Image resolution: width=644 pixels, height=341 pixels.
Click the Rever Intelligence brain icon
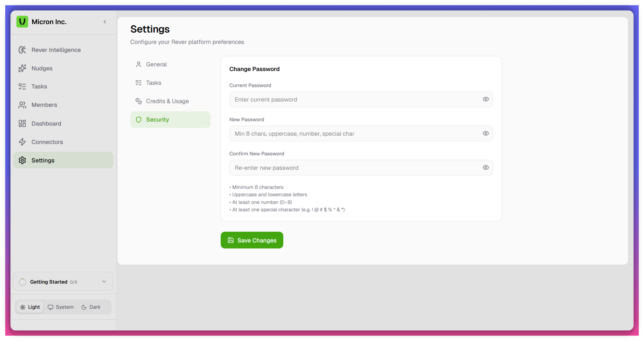[x=22, y=50]
